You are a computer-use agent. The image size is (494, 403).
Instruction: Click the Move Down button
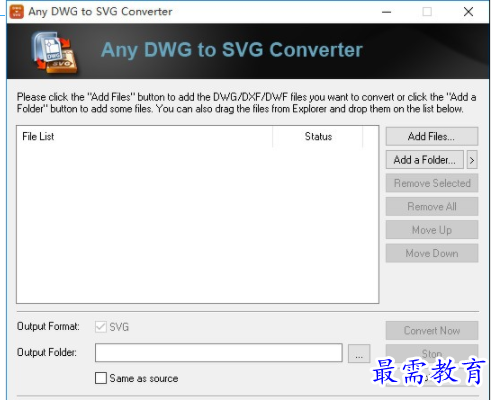[x=432, y=253]
